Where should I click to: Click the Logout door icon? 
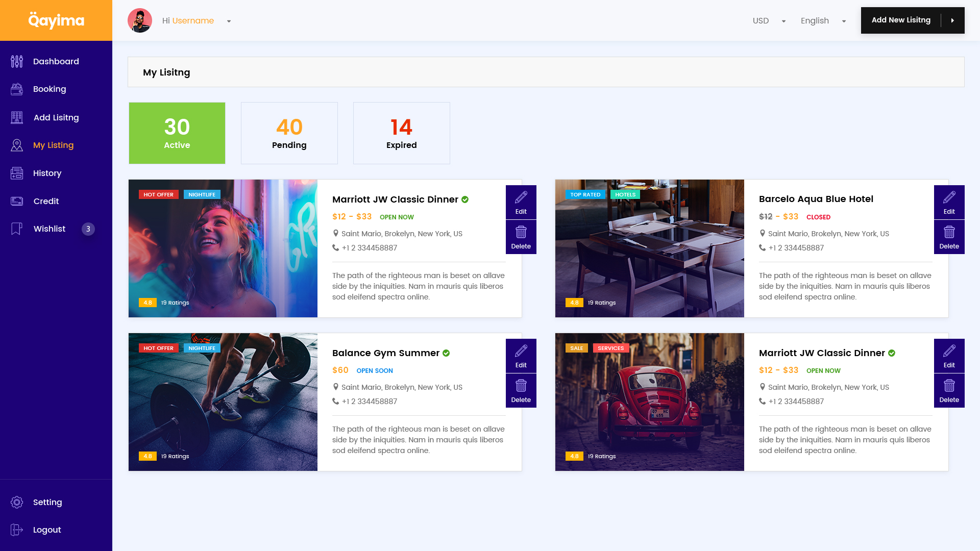point(17,530)
